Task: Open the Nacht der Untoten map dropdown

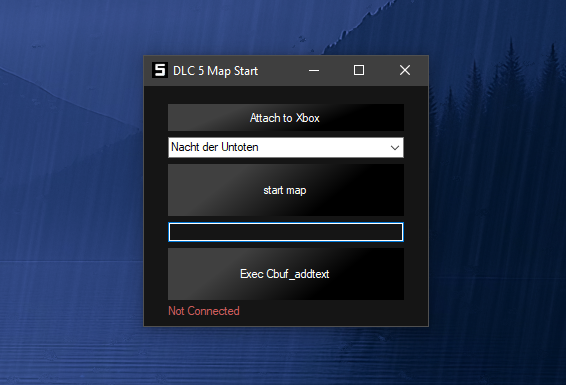Action: 286,147
